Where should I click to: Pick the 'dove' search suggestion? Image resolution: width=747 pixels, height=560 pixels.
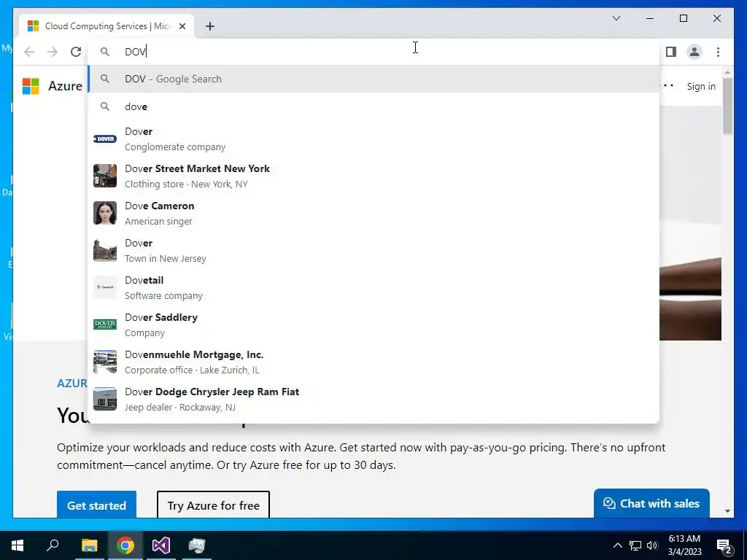coord(374,106)
